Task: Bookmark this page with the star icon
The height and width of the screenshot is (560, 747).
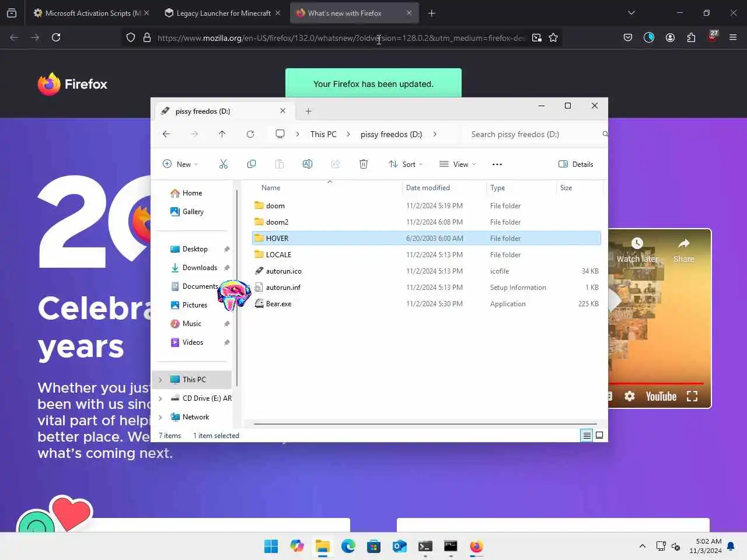Action: tap(553, 37)
